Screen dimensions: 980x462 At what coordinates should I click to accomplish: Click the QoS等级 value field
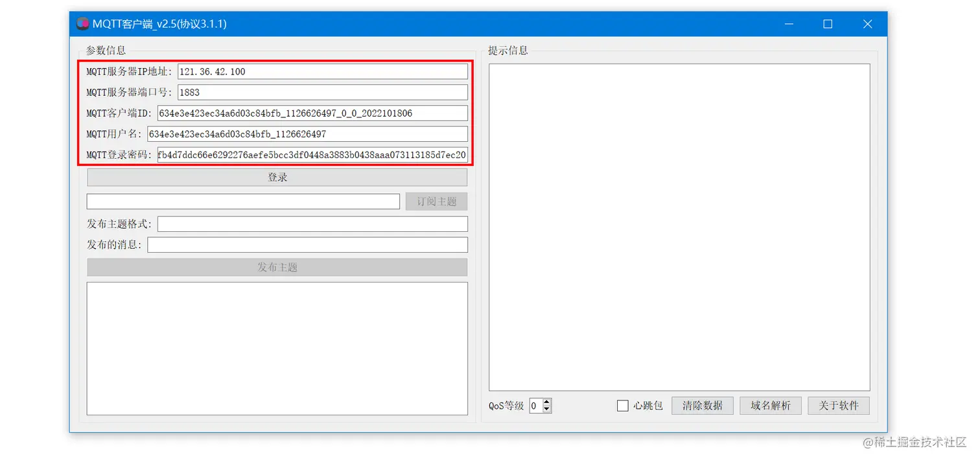536,406
